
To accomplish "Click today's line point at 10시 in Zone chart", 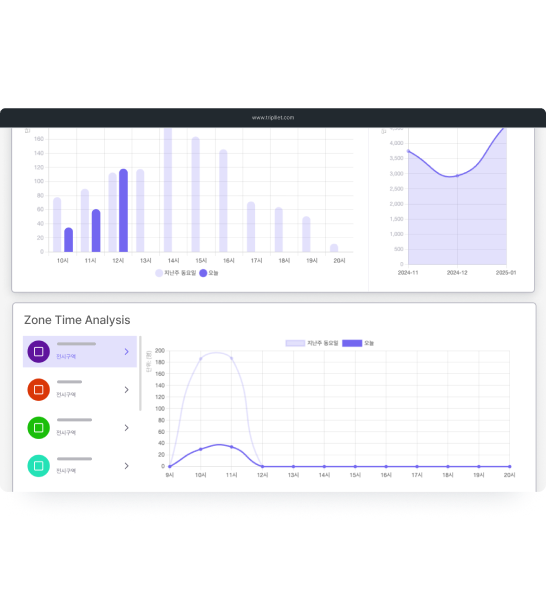I will [x=200, y=449].
